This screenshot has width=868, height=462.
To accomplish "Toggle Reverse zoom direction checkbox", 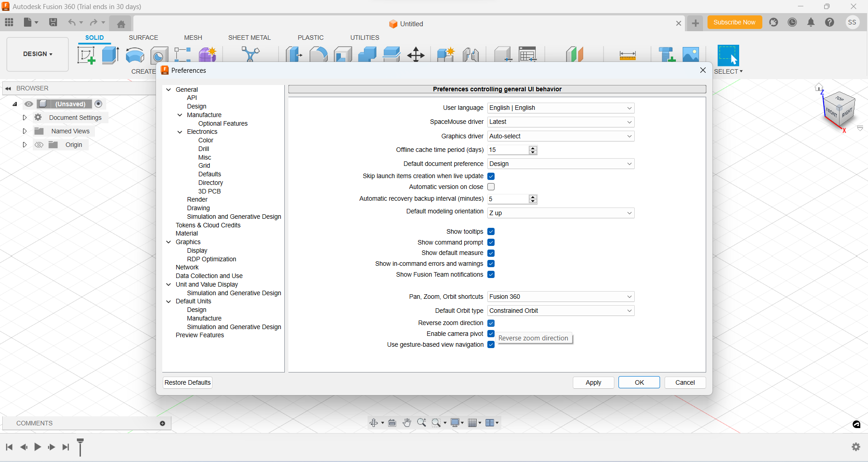I will tap(491, 323).
